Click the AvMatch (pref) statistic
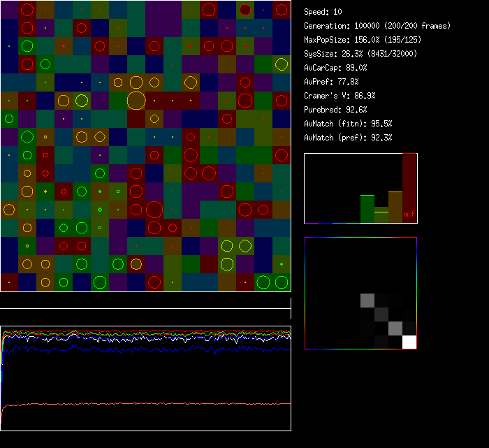The image size is (489, 448). coord(348,138)
